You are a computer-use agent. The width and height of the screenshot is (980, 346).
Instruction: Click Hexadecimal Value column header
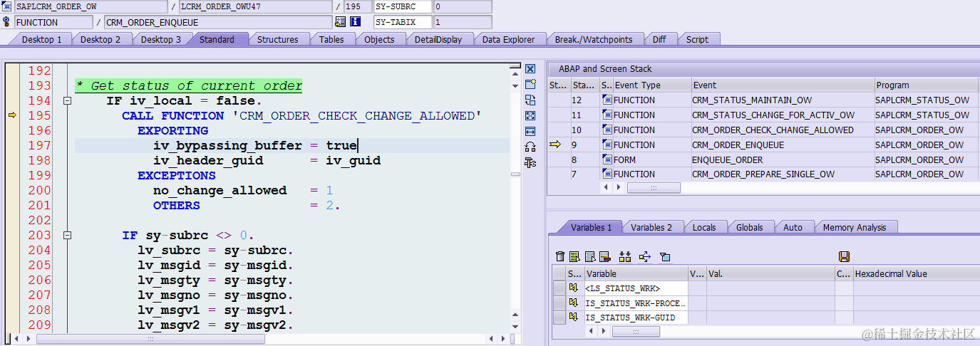(x=916, y=273)
